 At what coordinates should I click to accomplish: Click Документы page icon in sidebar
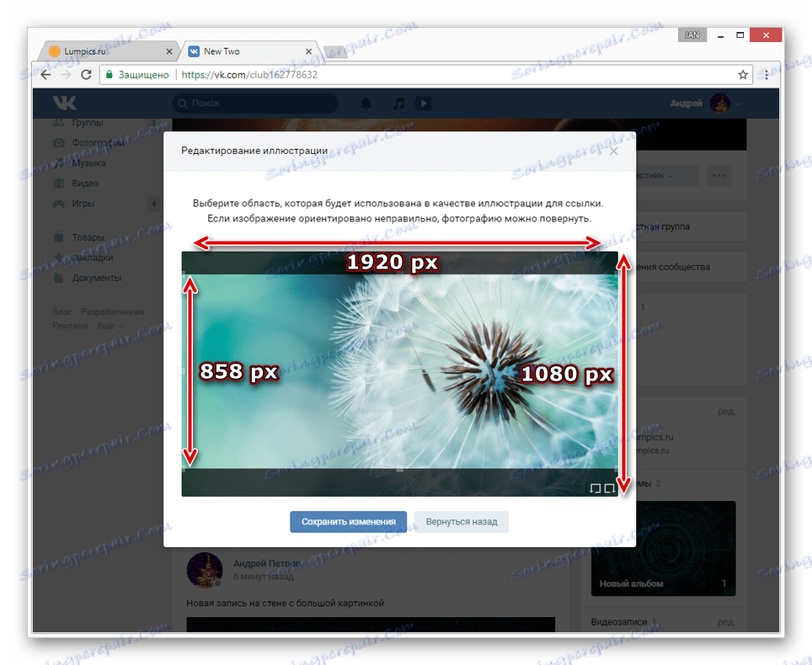(x=59, y=278)
